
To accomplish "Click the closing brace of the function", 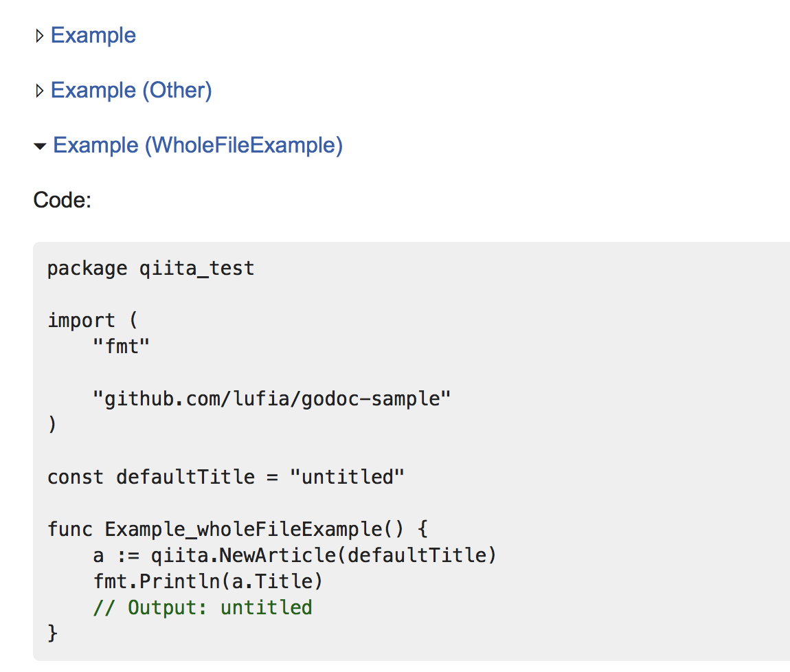I will coord(52,634).
